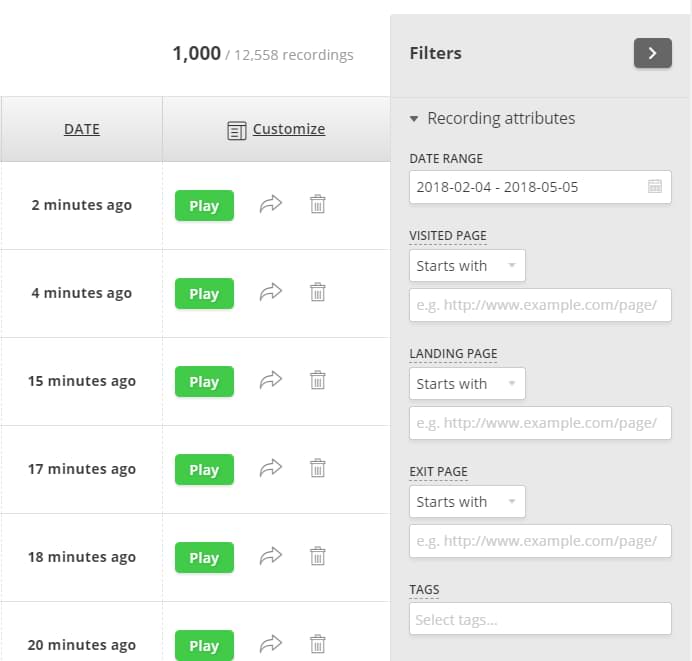
Task: Open Visited Page 'Starts with' dropdown
Action: (x=467, y=266)
